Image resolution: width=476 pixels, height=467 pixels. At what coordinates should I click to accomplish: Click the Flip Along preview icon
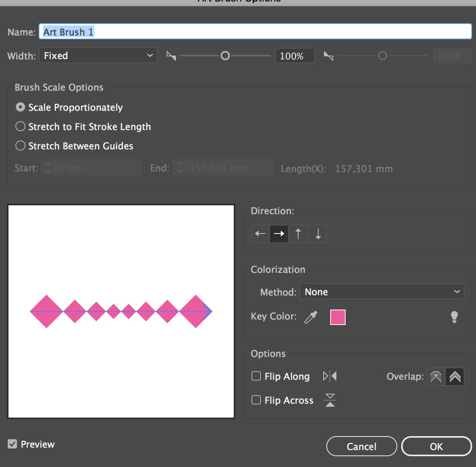pos(330,376)
